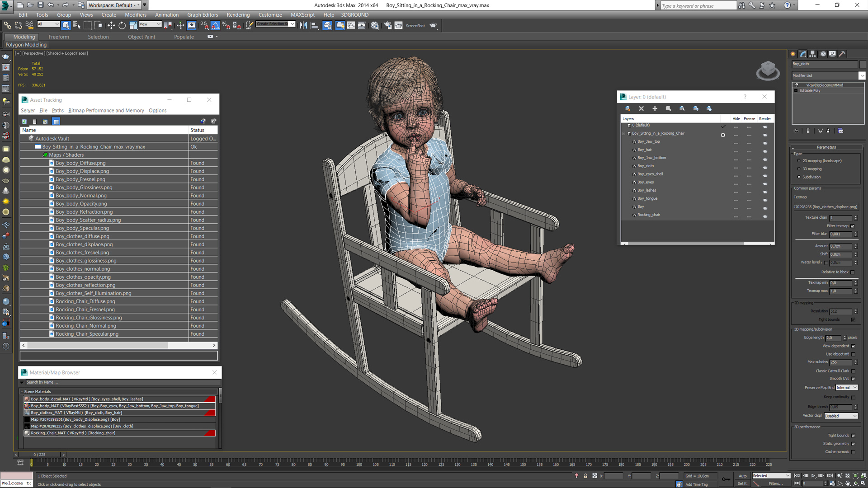Screen dimensions: 868x488
Task: Select the Move transform tool
Action: click(111, 26)
